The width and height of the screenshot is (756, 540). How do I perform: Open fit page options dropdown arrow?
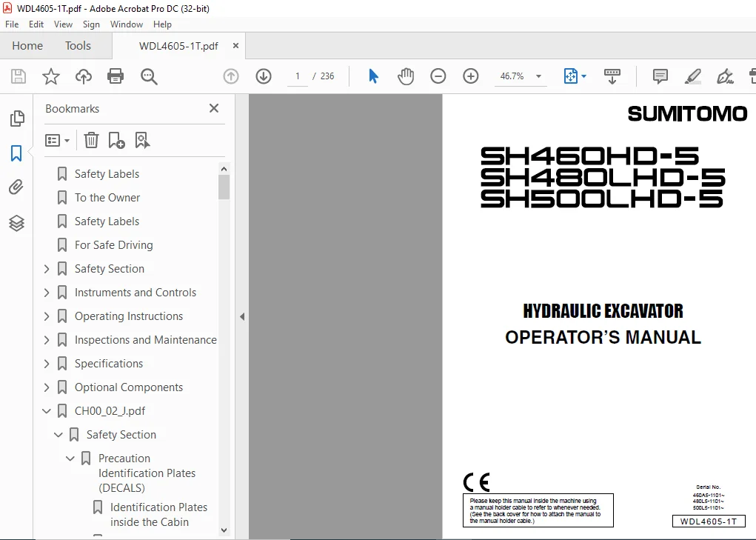(x=584, y=76)
